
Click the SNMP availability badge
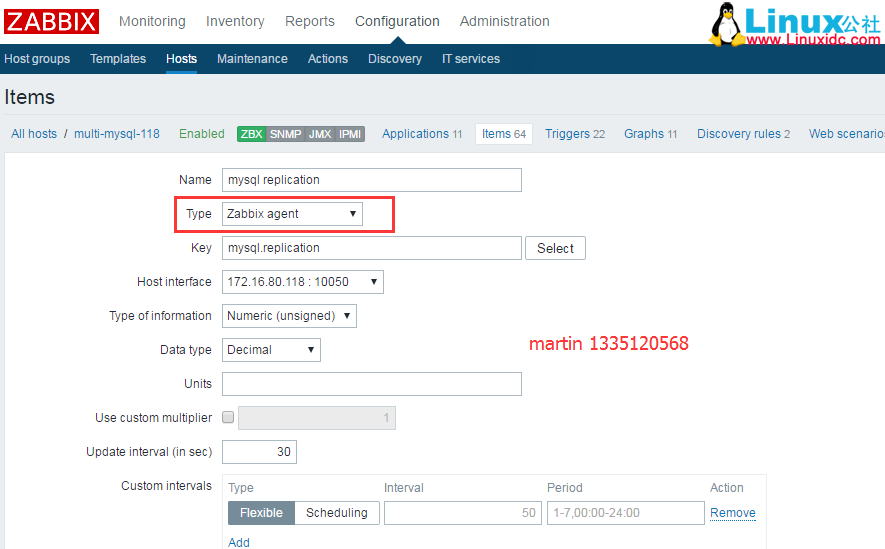click(285, 134)
